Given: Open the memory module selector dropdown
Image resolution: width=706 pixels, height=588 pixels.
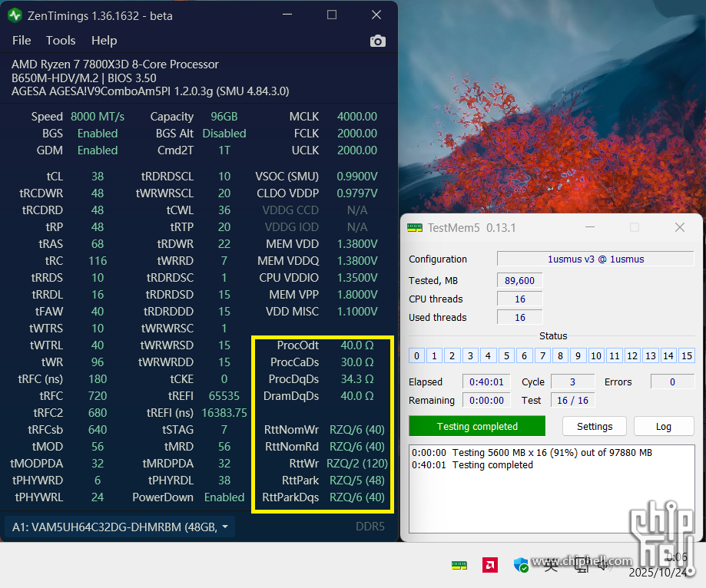Looking at the screenshot, I should click(120, 527).
